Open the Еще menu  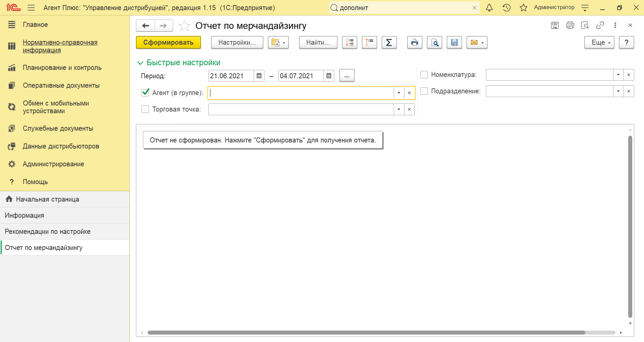[x=599, y=42]
